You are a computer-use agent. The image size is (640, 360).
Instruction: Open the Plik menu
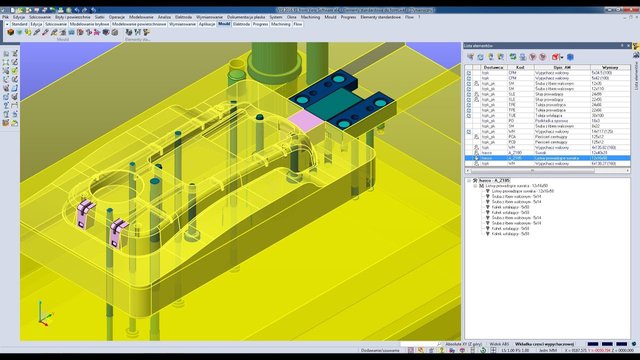click(5, 17)
